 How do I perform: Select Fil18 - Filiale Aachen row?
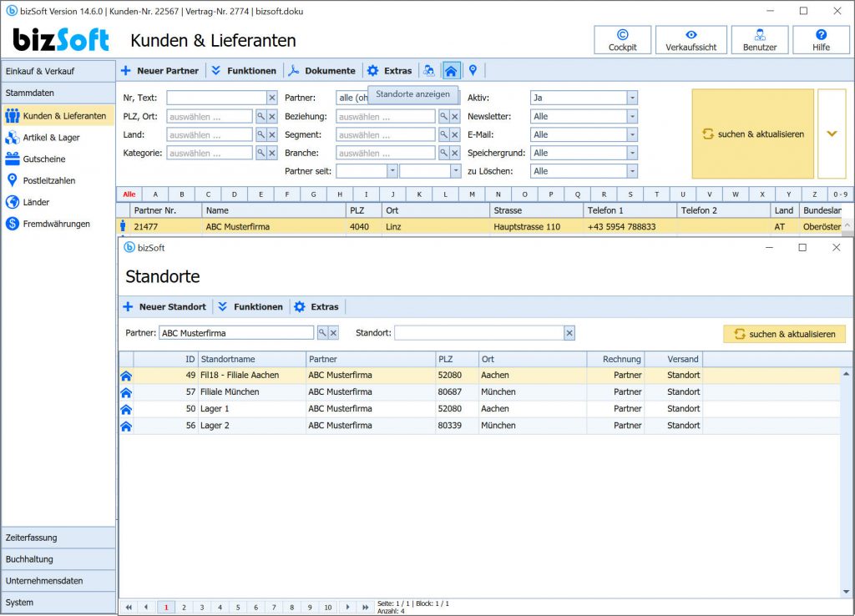tap(480, 375)
